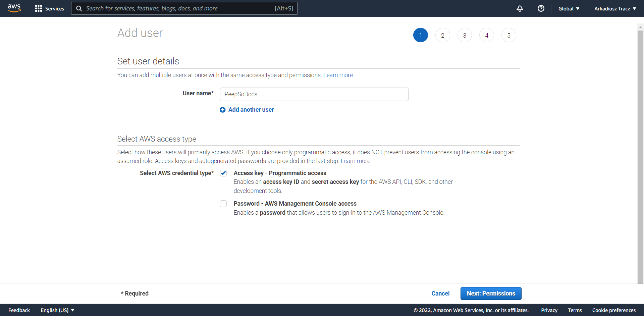Click the plus icon beside Add another user
644x316 pixels.
[222, 110]
